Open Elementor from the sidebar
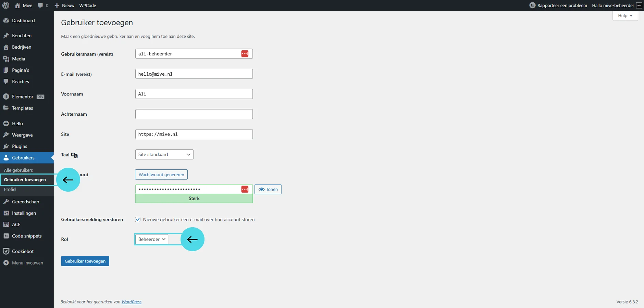 pyautogui.click(x=23, y=97)
